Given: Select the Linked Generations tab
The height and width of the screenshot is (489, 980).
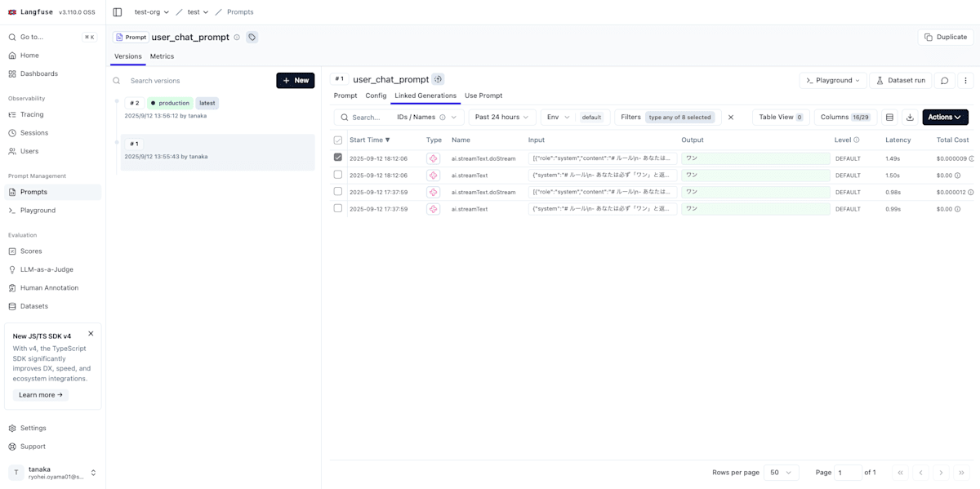Looking at the screenshot, I should pos(425,96).
